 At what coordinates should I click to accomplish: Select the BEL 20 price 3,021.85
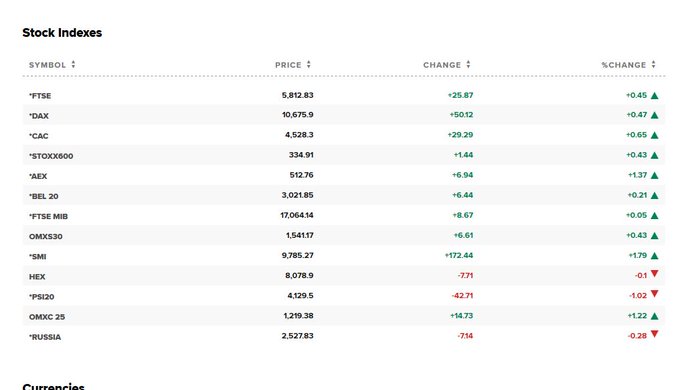[298, 195]
